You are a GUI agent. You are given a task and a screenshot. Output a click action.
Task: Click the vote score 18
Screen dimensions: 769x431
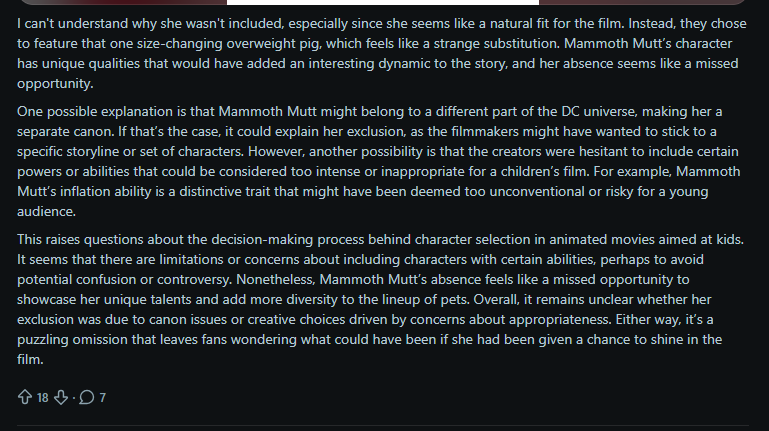42,397
